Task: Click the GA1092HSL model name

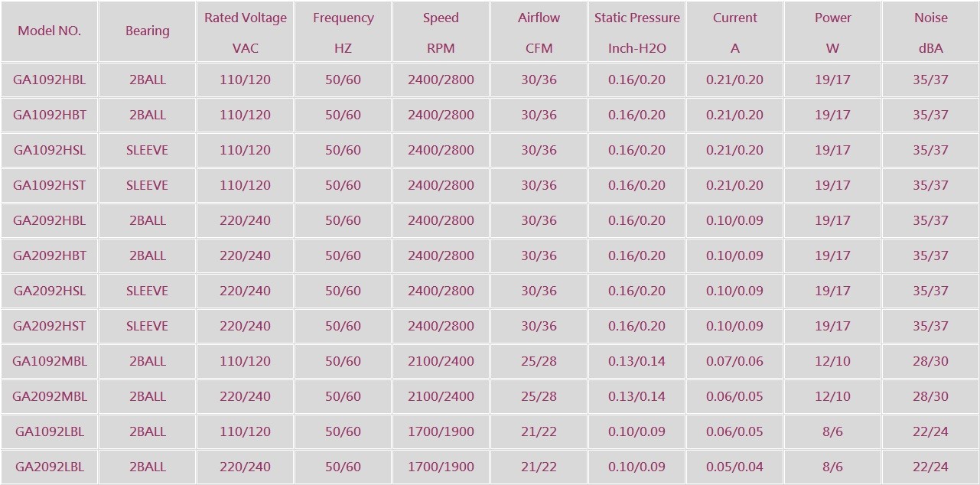Action: click(50, 150)
